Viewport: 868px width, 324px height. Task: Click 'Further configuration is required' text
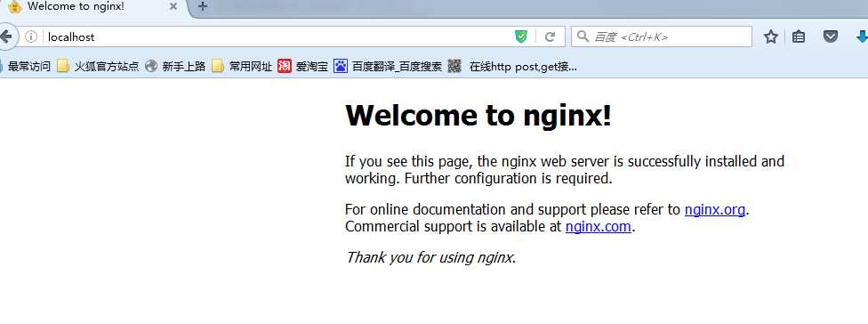point(508,179)
